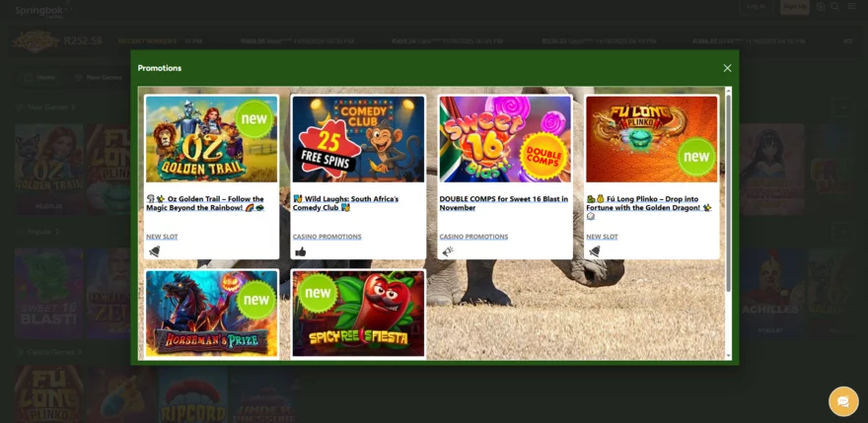Open the Double Comps for Sweet 16 headline

pyautogui.click(x=503, y=203)
